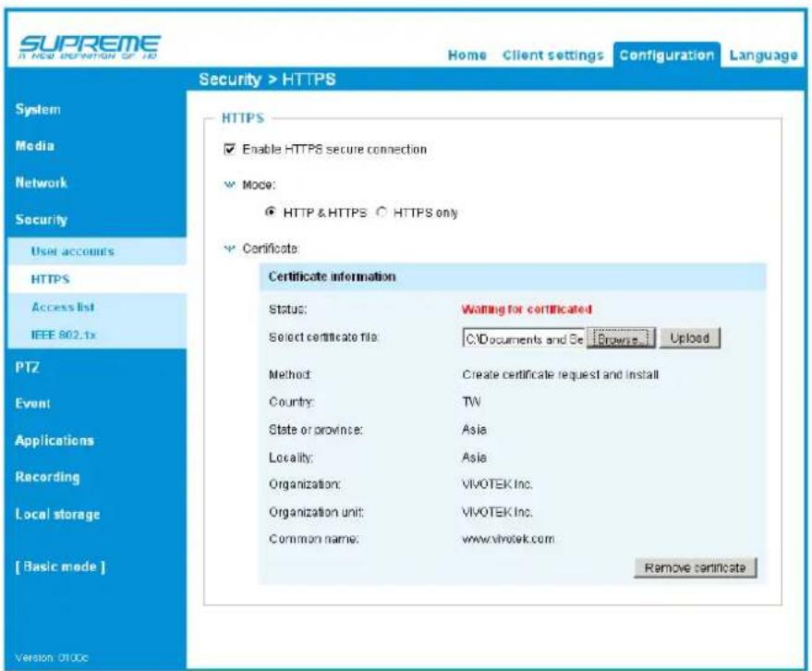Select HTTPS only radio option
This screenshot has height=671, width=812.
pyautogui.click(x=382, y=212)
